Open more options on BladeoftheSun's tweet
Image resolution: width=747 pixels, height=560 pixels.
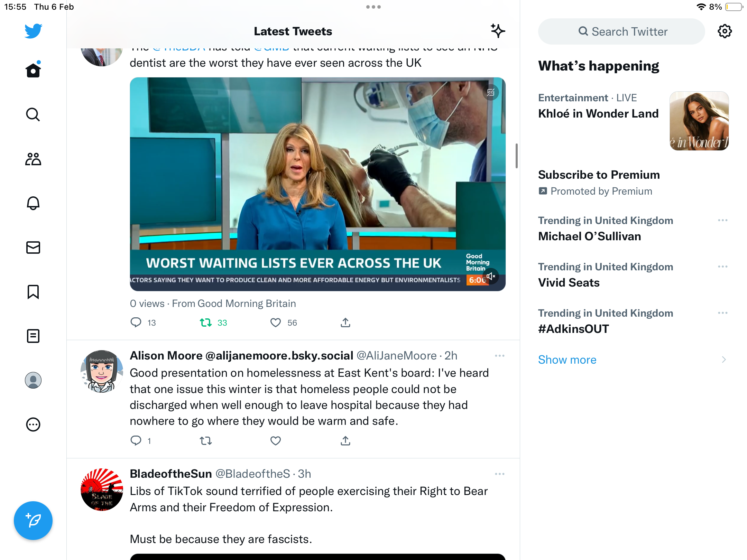[x=500, y=474]
